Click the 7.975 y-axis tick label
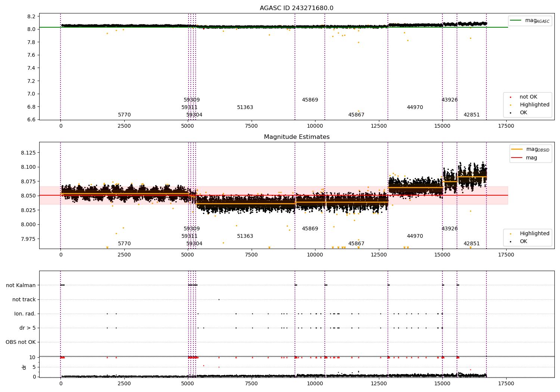 point(28,239)
